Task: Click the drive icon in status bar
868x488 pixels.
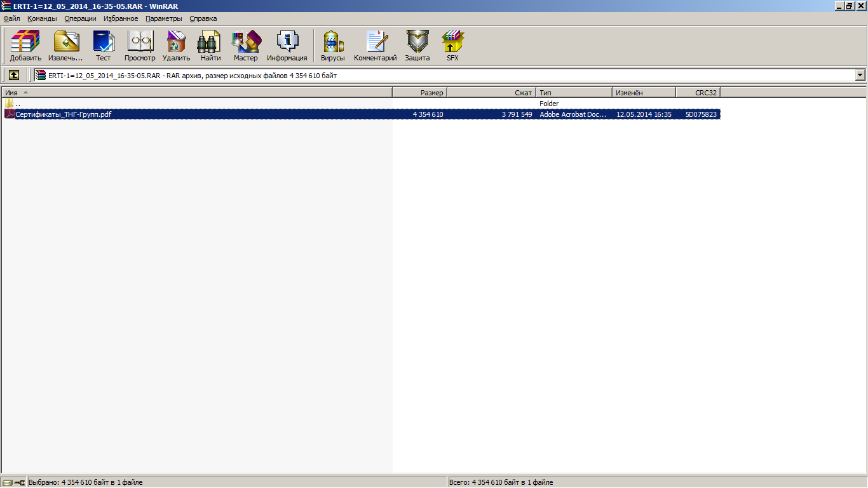Action: point(7,482)
